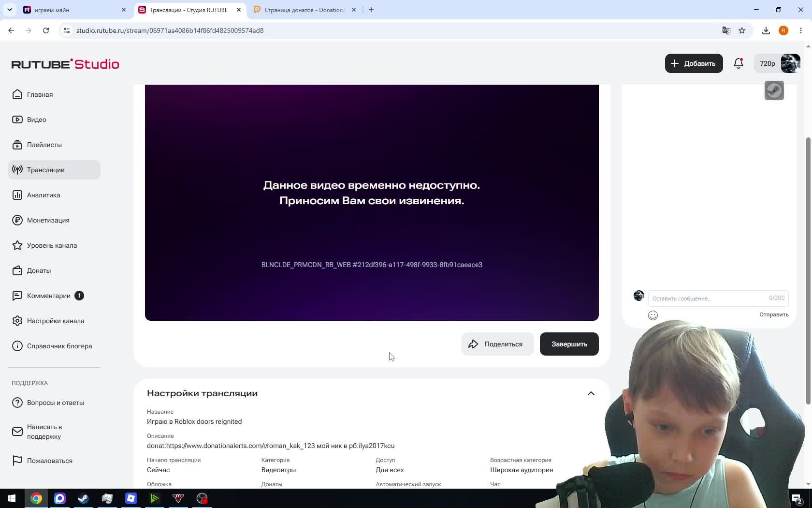Click the Chrome taskbar icon
812x508 pixels.
point(36,498)
